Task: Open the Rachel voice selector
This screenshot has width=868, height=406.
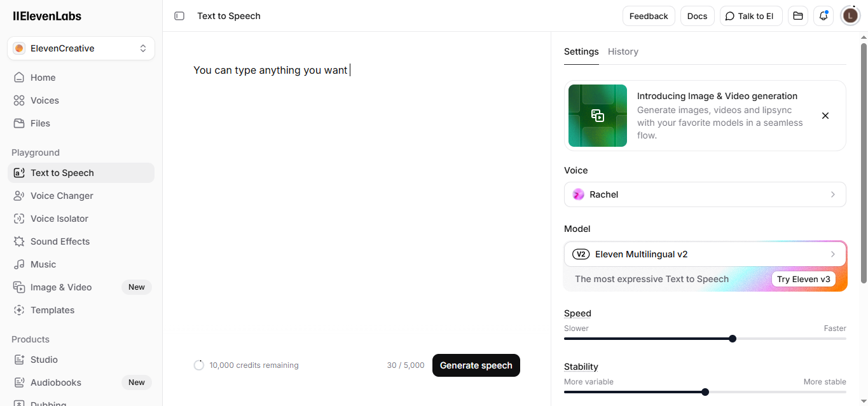Action: click(x=705, y=194)
